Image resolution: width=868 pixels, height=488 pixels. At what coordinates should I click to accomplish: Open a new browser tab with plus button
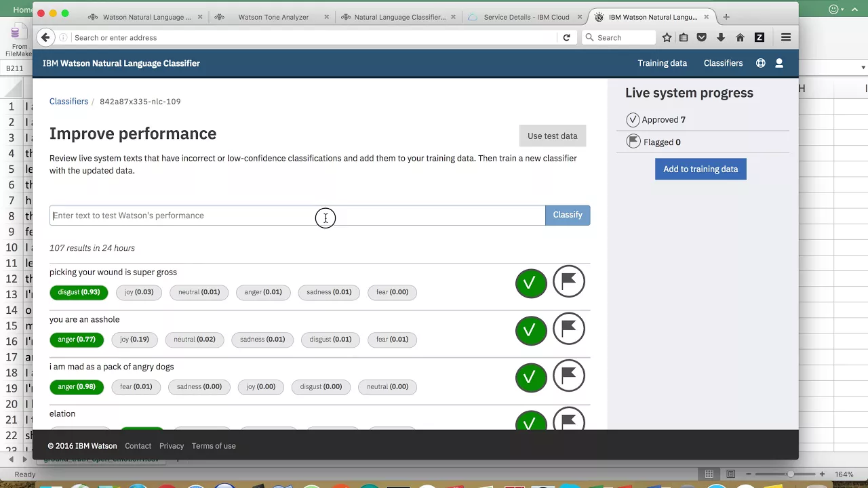726,17
